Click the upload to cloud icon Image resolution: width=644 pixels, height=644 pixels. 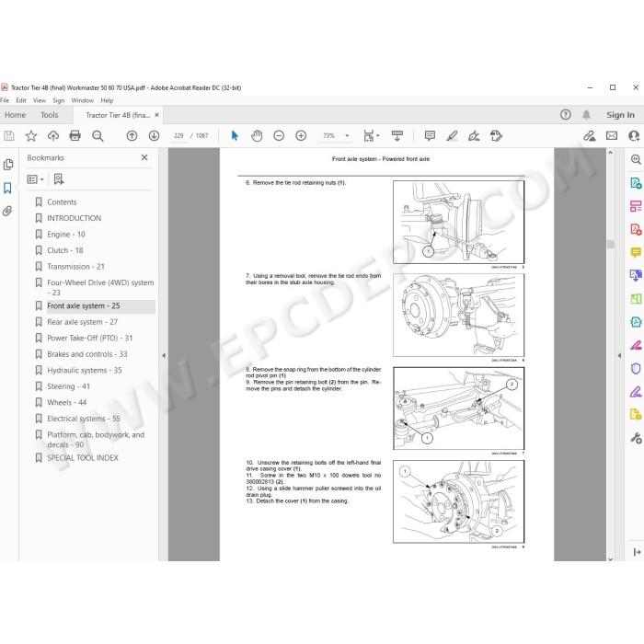[53, 135]
